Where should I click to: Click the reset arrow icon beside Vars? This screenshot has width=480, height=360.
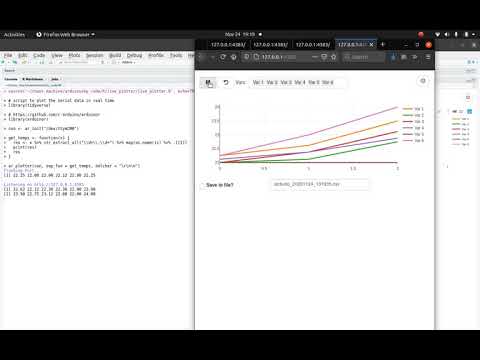[x=226, y=82]
